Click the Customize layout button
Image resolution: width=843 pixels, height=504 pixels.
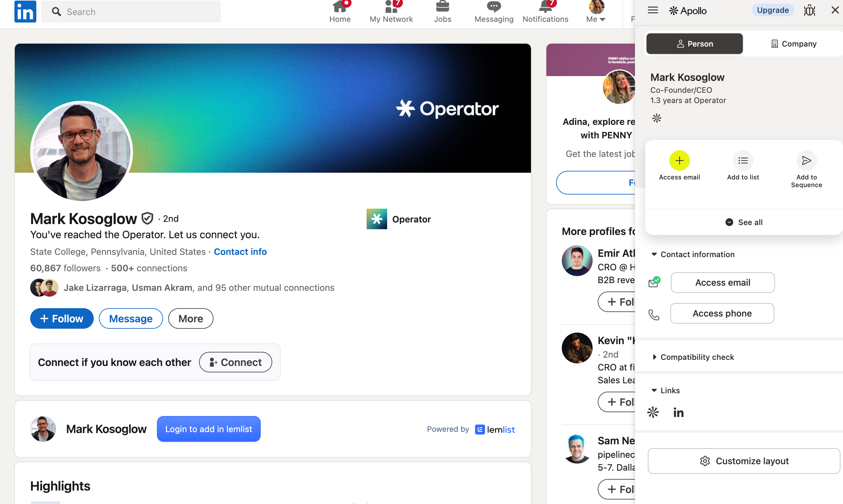click(x=744, y=461)
